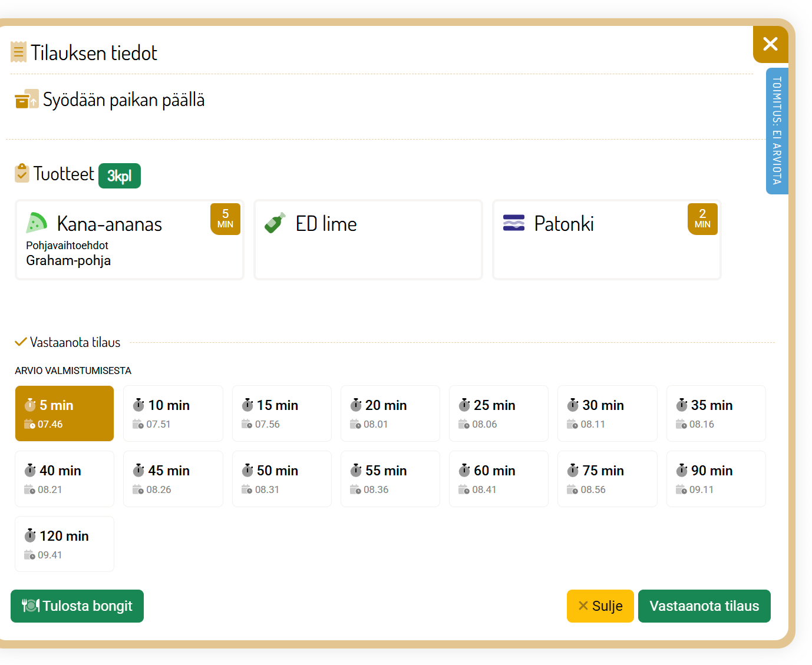The width and height of the screenshot is (812, 665).
Task: Choose the 10 min estimate option
Action: [x=173, y=413]
